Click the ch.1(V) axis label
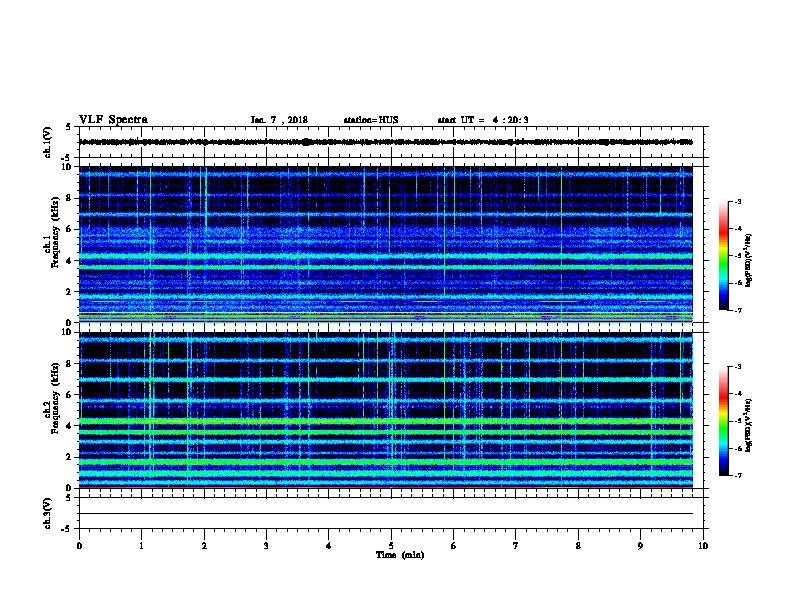The height and width of the screenshot is (612, 792). click(x=47, y=142)
